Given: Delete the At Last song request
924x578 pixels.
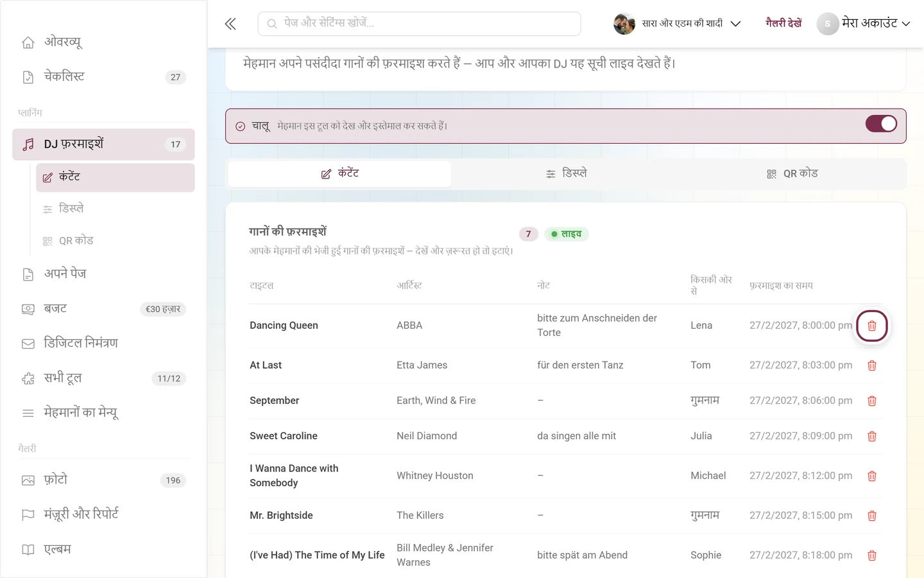Looking at the screenshot, I should [x=871, y=365].
